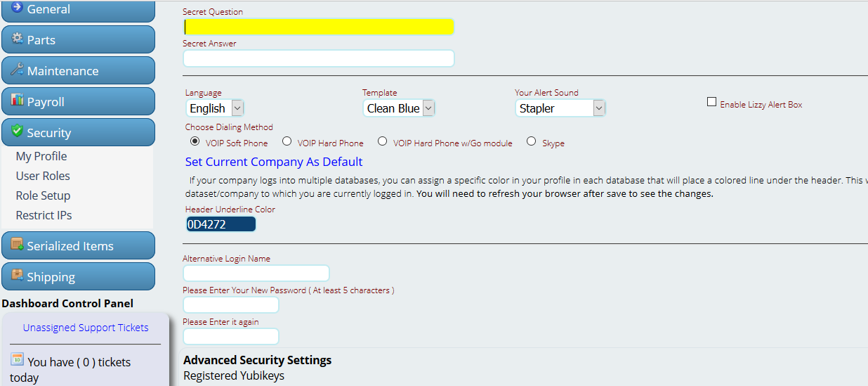Click the Serialized Items box icon
Viewport: 868px width, 386px height.
point(17,245)
